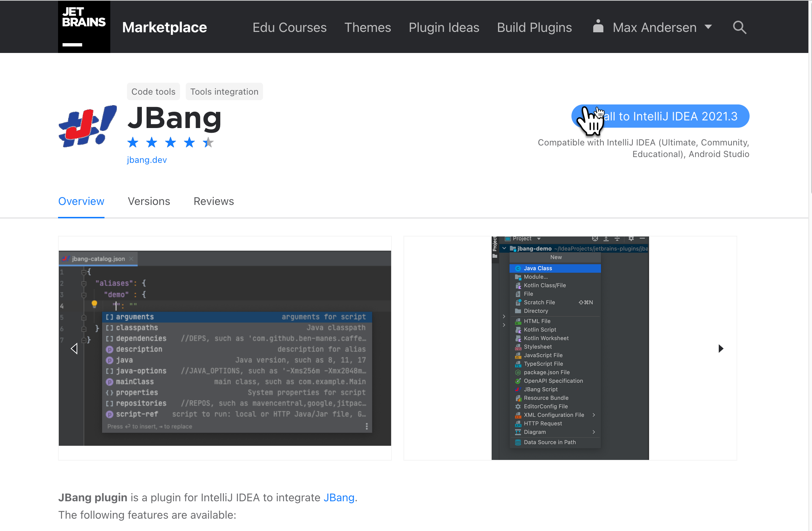Select the Tools integration tag
Image resolution: width=812 pixels, height=531 pixels.
224,91
